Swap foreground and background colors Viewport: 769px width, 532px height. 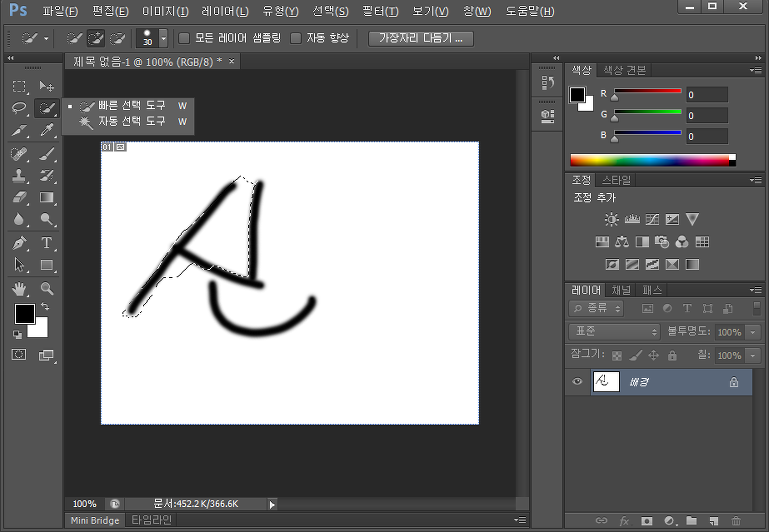pyautogui.click(x=45, y=306)
